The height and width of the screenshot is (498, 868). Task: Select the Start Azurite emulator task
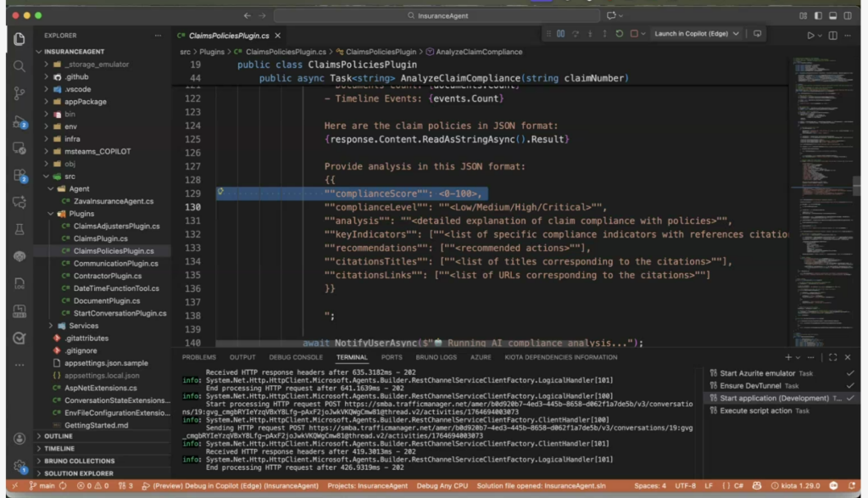pyautogui.click(x=757, y=373)
